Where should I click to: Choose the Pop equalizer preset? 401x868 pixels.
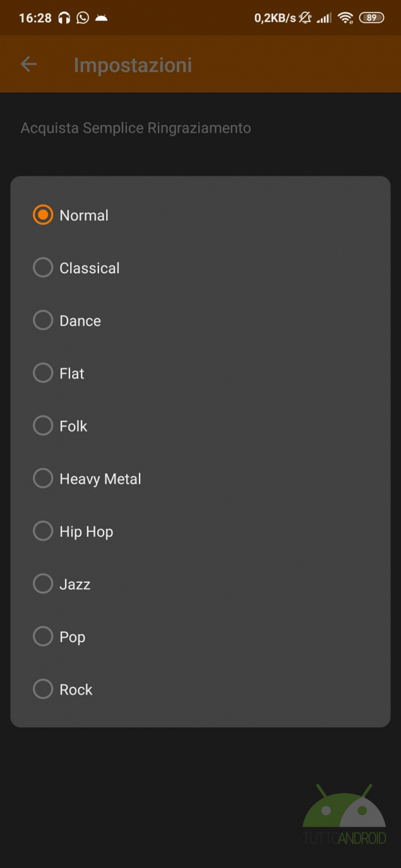pos(43,637)
